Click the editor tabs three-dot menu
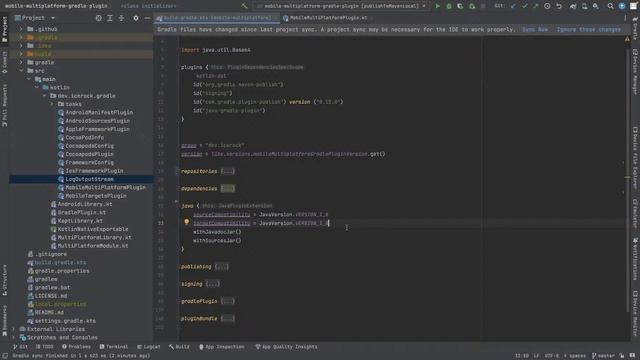The width and height of the screenshot is (640, 360). [x=625, y=18]
